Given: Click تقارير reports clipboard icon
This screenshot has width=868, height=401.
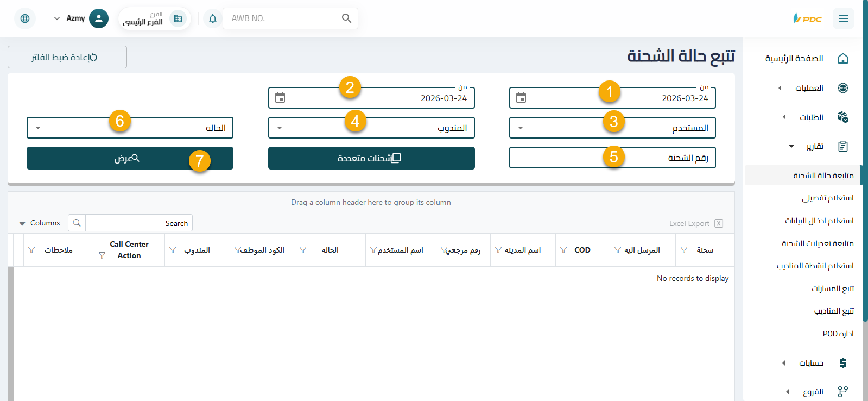Looking at the screenshot, I should [x=843, y=146].
